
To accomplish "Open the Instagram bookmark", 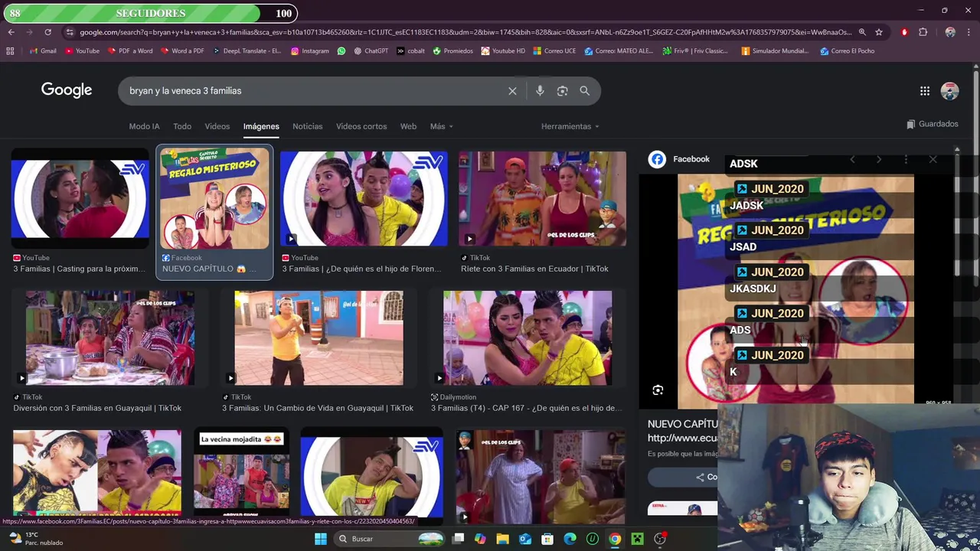I will point(310,51).
